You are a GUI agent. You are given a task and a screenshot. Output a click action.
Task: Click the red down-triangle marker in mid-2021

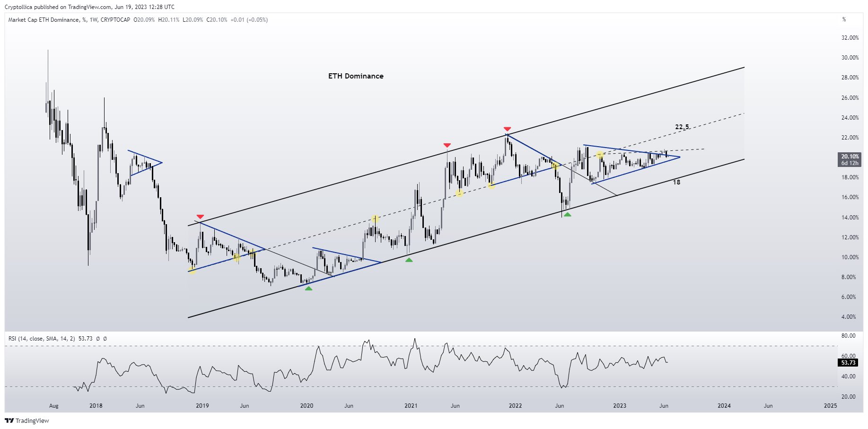(447, 146)
